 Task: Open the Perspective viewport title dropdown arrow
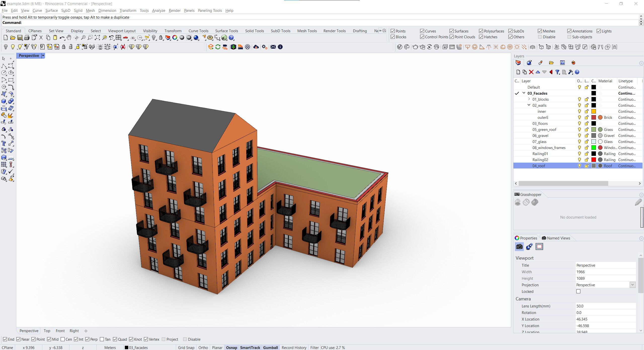[43, 56]
